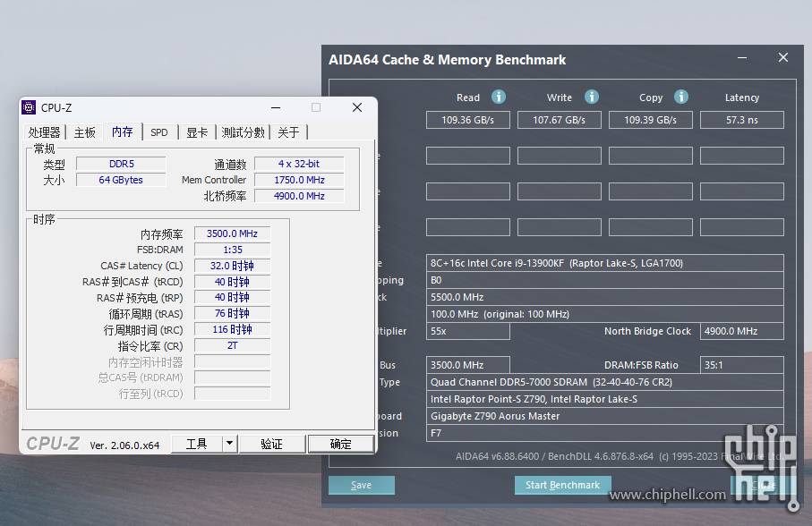Click the FSB:DRAM 1:35 value

233,250
